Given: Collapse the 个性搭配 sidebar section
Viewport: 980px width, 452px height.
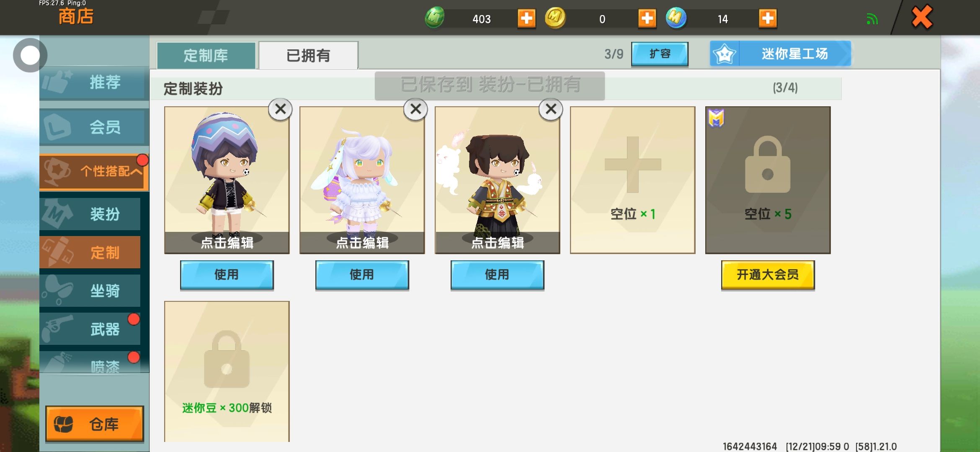Looking at the screenshot, I should click(x=94, y=172).
